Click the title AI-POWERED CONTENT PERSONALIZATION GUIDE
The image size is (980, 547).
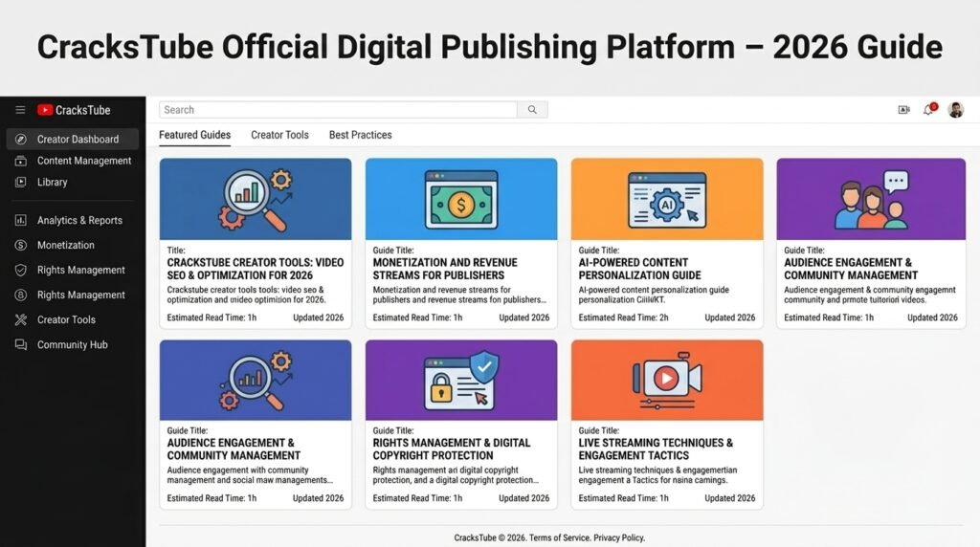(639, 269)
